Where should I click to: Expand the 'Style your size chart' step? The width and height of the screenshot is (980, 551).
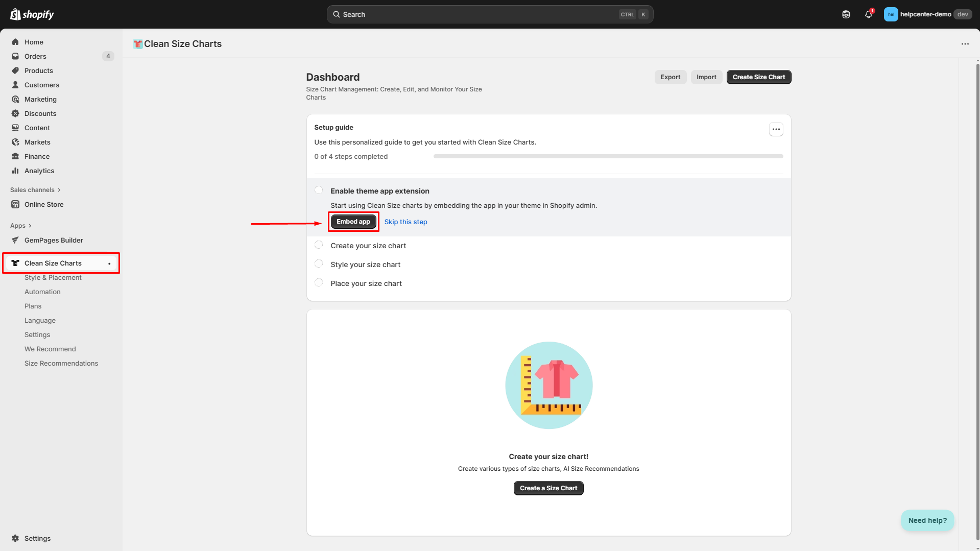[365, 265]
